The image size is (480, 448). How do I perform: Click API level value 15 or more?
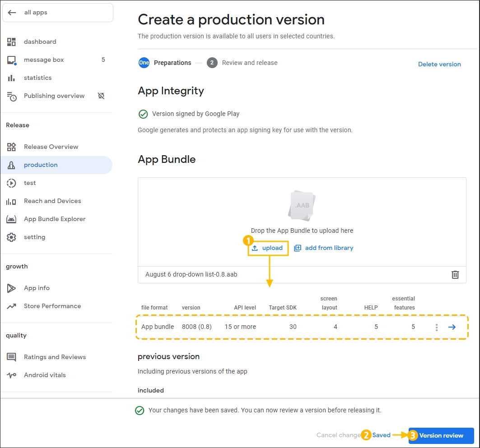[x=240, y=327]
